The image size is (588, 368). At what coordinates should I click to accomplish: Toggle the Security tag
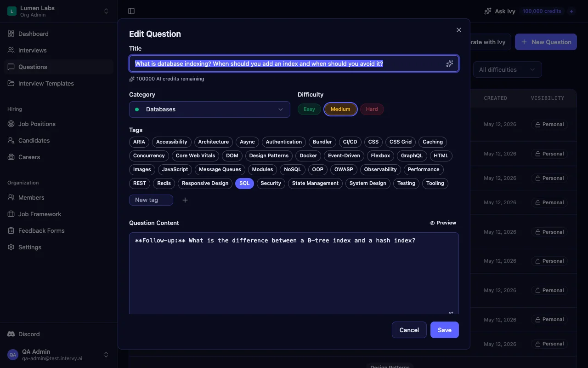[271, 183]
